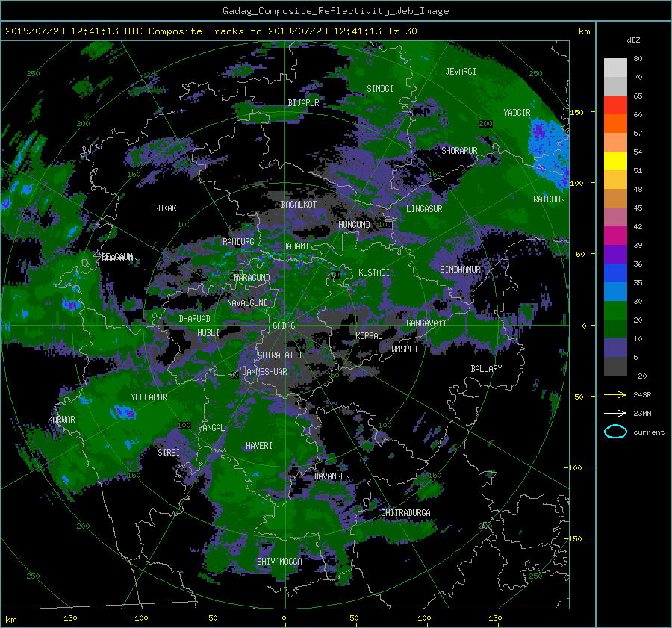
Task: Click the km unit label at bottom left
Action: tap(11, 620)
